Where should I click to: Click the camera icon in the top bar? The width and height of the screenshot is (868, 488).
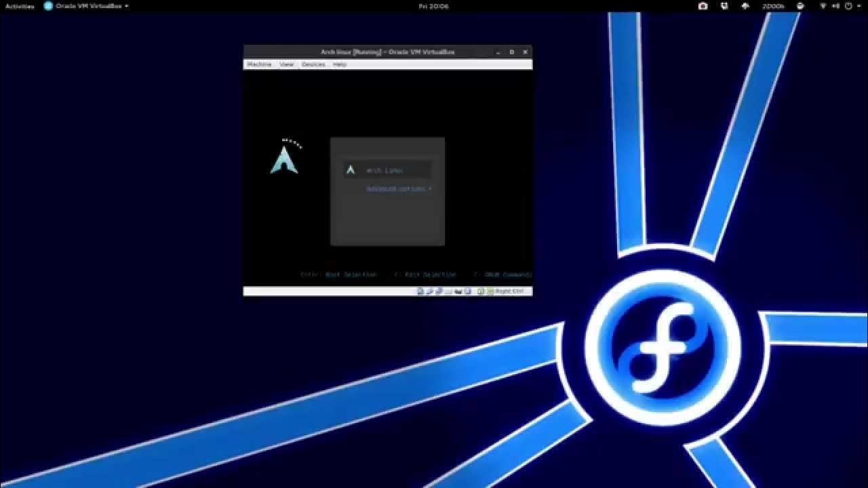(x=703, y=6)
